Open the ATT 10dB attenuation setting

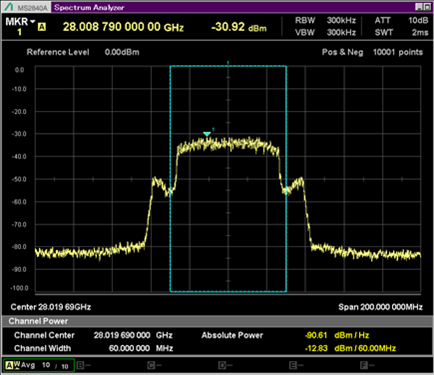401,20
